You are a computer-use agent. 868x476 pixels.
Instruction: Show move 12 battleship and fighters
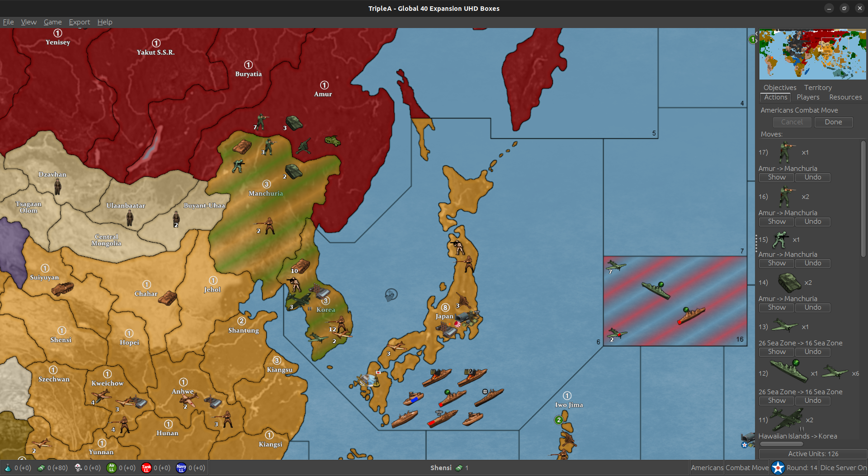777,401
